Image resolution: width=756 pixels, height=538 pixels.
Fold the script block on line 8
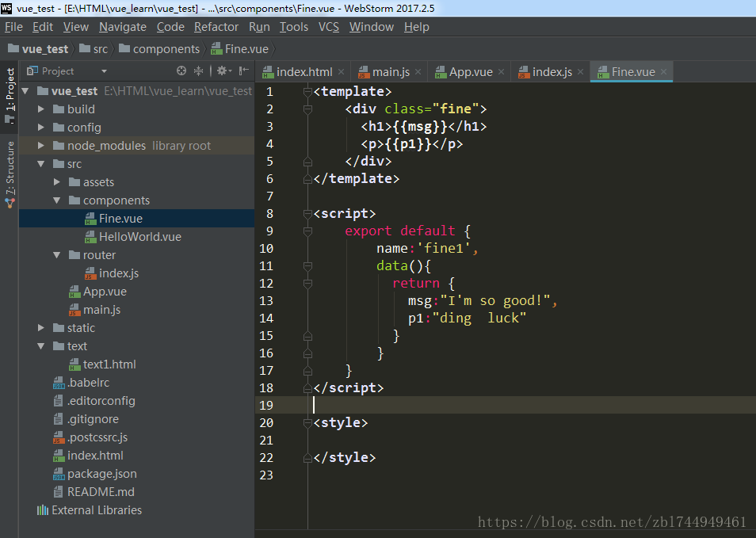click(x=307, y=214)
